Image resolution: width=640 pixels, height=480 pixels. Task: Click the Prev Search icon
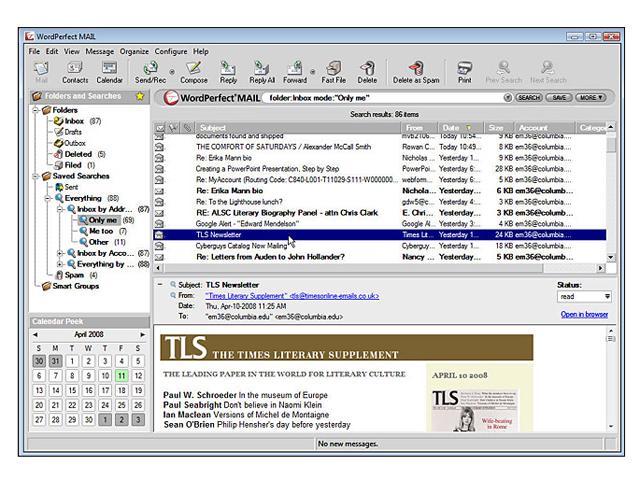(x=504, y=72)
